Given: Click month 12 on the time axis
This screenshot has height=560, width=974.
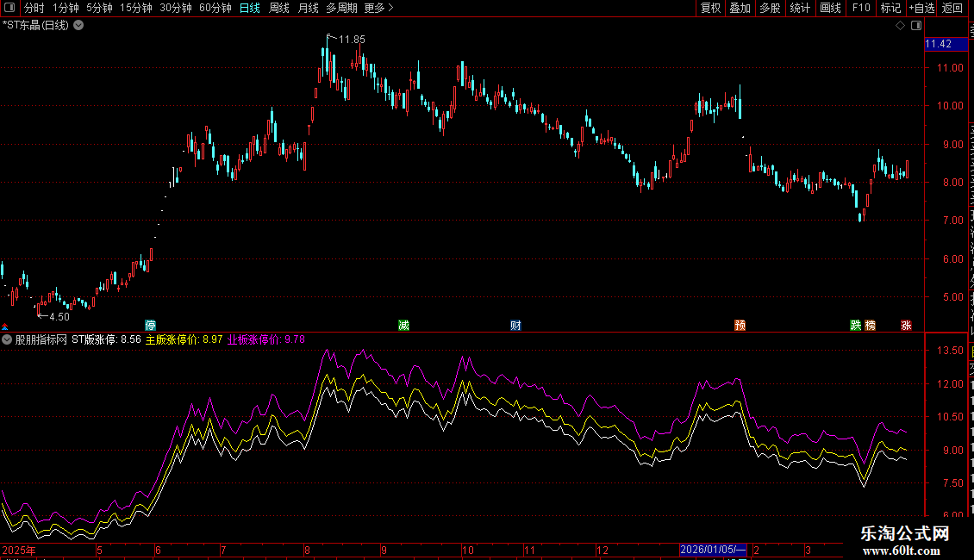Looking at the screenshot, I should tap(602, 551).
